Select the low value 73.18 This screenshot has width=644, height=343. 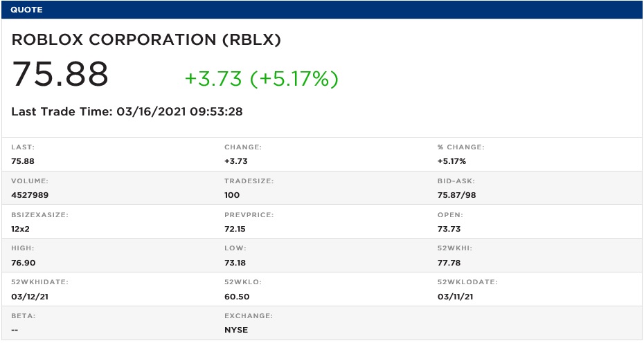click(x=235, y=263)
